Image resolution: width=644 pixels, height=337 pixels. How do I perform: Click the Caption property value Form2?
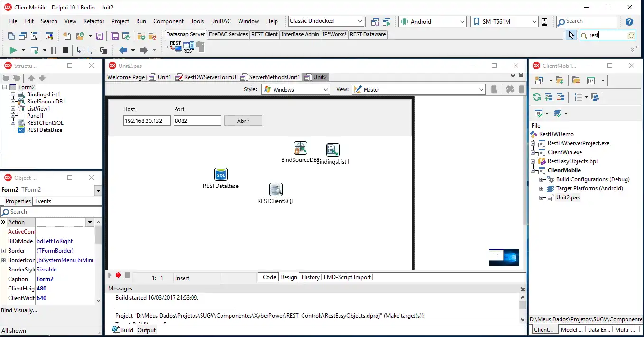pos(65,279)
